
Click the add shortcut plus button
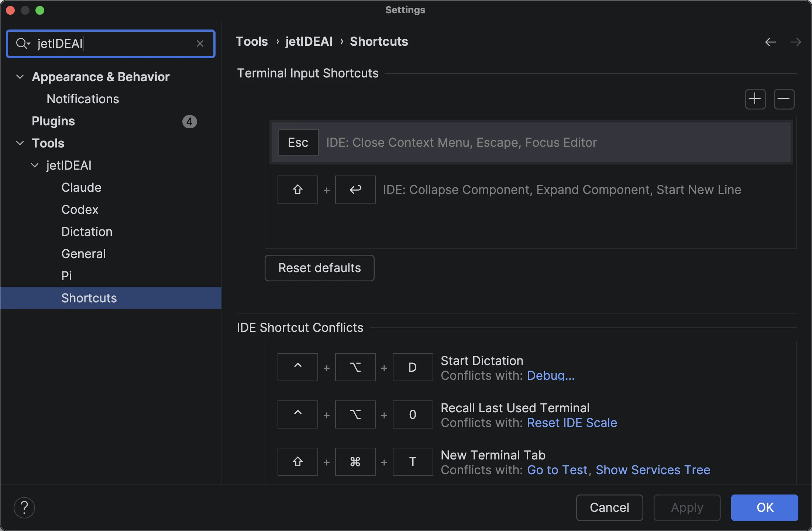click(755, 99)
